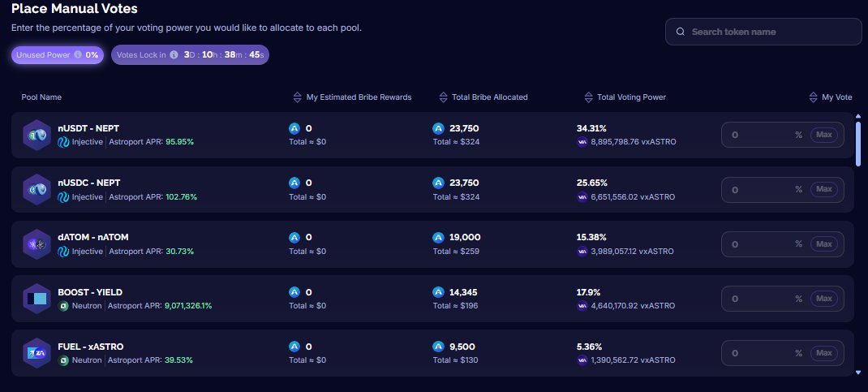This screenshot has height=392, width=868.
Task: Click the info icon beside Unused Power
Action: click(x=78, y=55)
